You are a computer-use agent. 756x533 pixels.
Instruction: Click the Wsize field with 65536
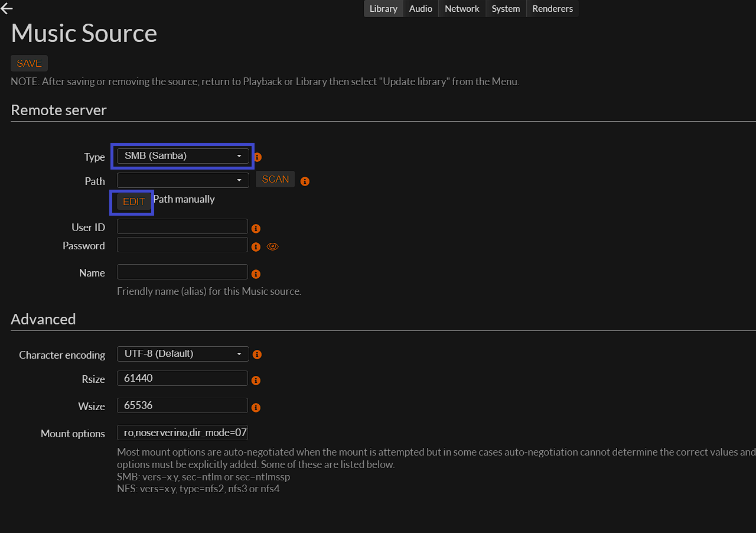point(183,405)
